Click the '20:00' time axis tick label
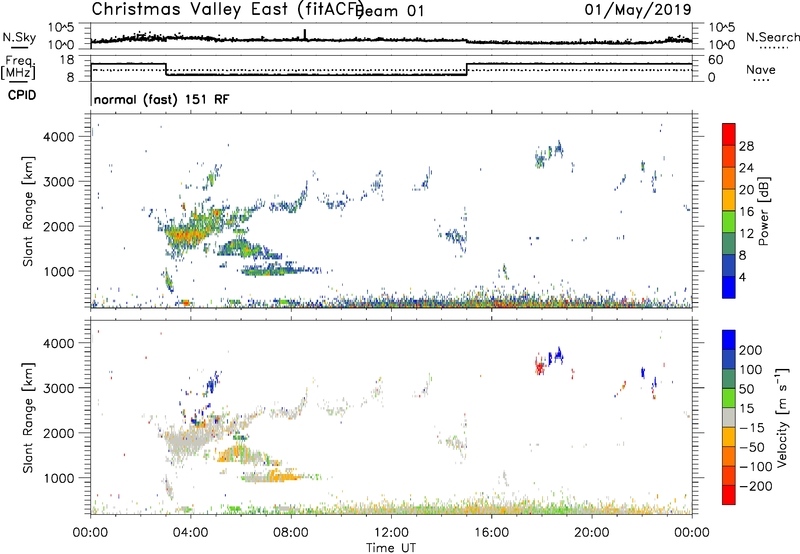Viewport: 800px width, 554px height. pyautogui.click(x=591, y=533)
